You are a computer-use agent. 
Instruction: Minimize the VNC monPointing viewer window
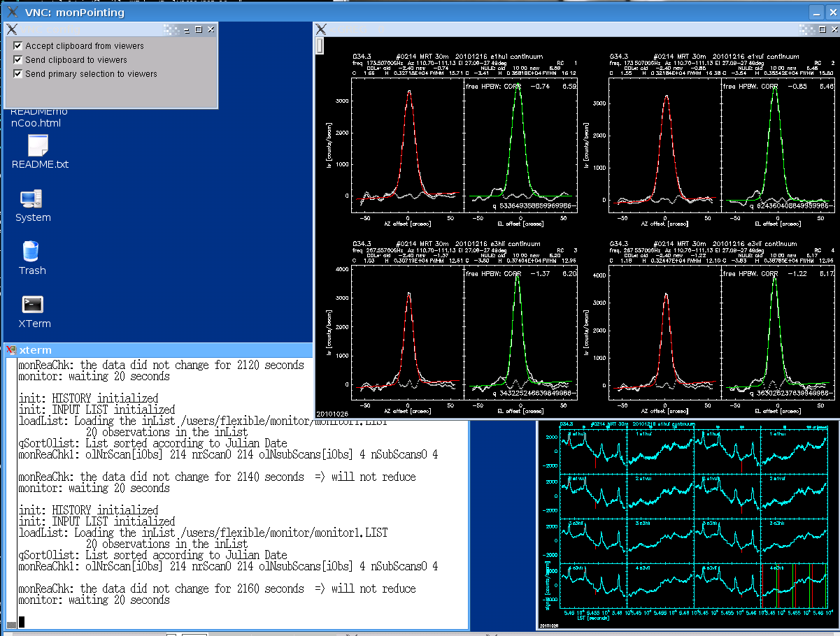click(x=816, y=12)
